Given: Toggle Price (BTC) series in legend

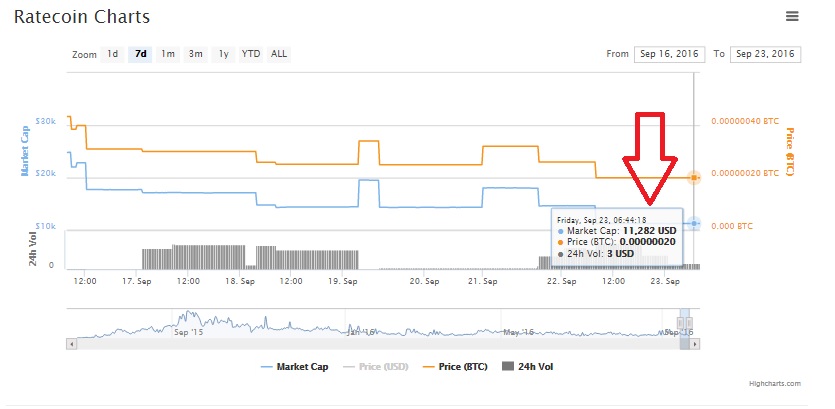Looking at the screenshot, I should click(455, 367).
